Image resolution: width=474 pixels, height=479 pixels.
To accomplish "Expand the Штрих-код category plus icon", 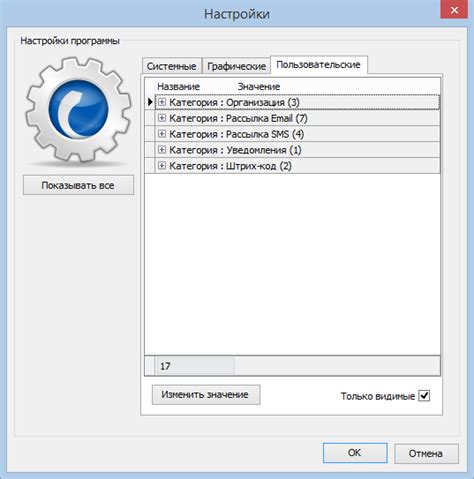I will 162,166.
